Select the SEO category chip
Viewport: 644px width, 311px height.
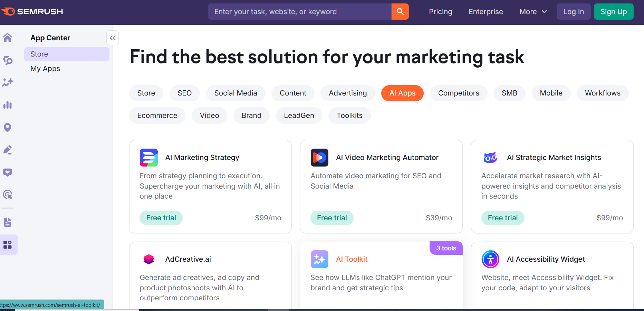click(x=184, y=93)
